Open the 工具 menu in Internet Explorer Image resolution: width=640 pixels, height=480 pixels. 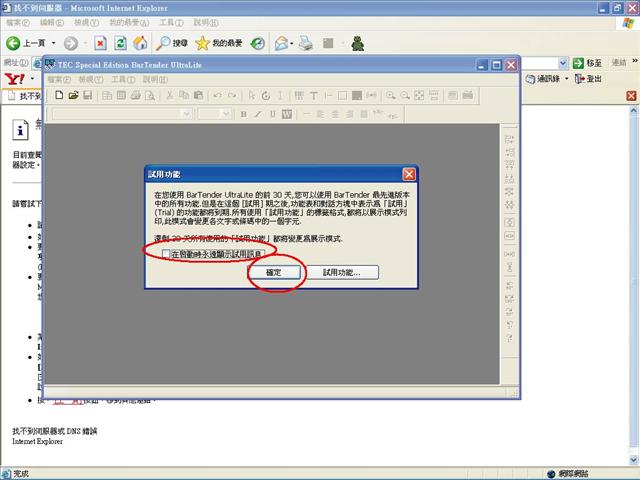171,22
